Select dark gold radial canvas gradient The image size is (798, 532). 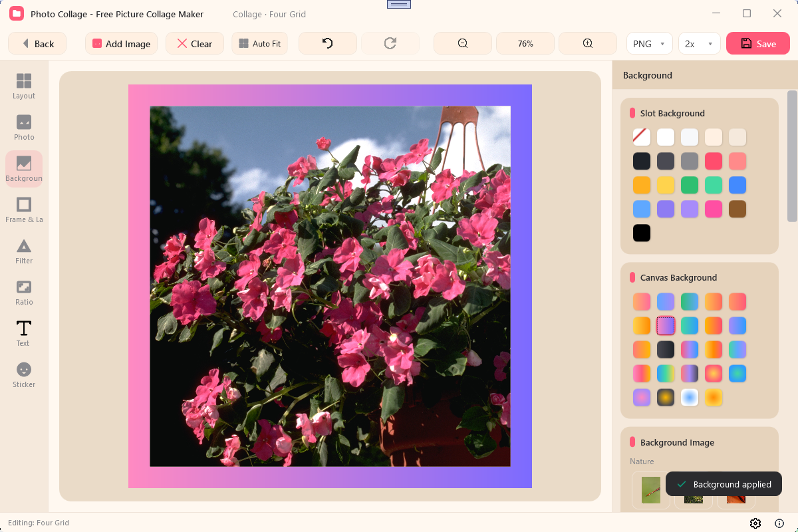click(x=666, y=397)
